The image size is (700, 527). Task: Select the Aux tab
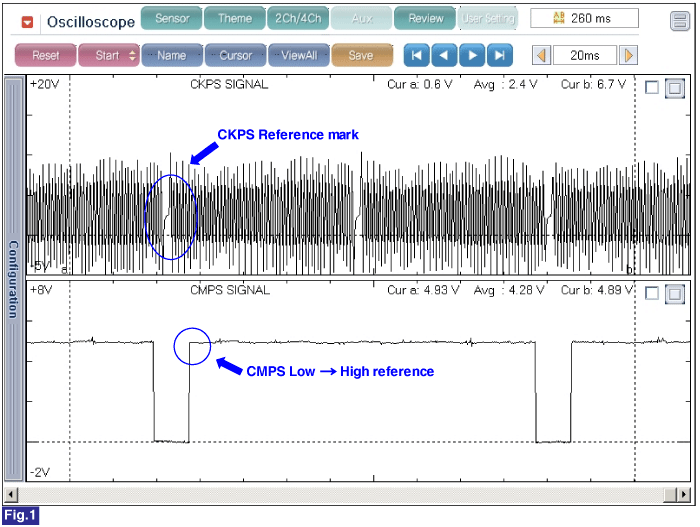362,18
